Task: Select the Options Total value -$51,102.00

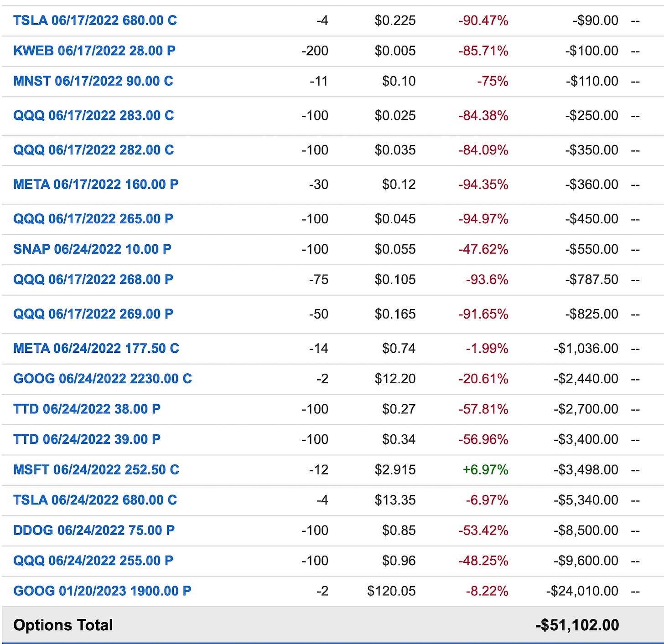Action: point(577,625)
